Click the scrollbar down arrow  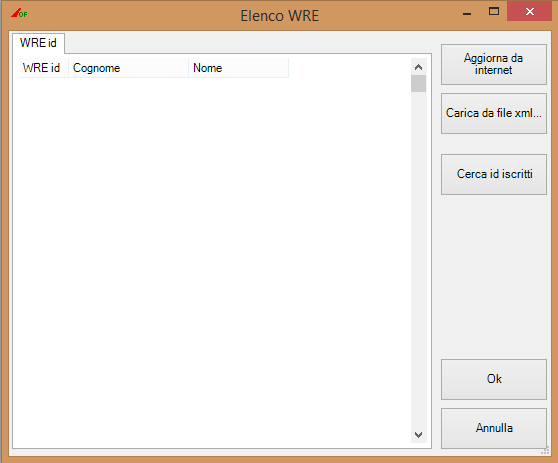pos(418,435)
